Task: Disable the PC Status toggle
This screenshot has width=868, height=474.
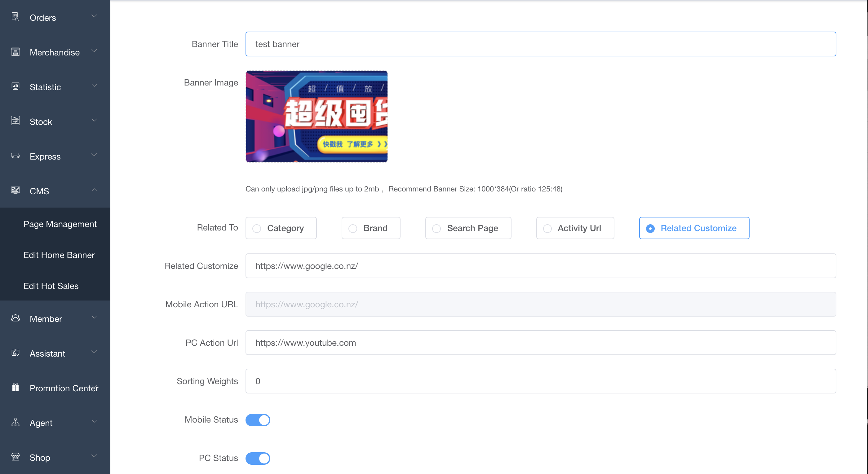Action: tap(258, 458)
